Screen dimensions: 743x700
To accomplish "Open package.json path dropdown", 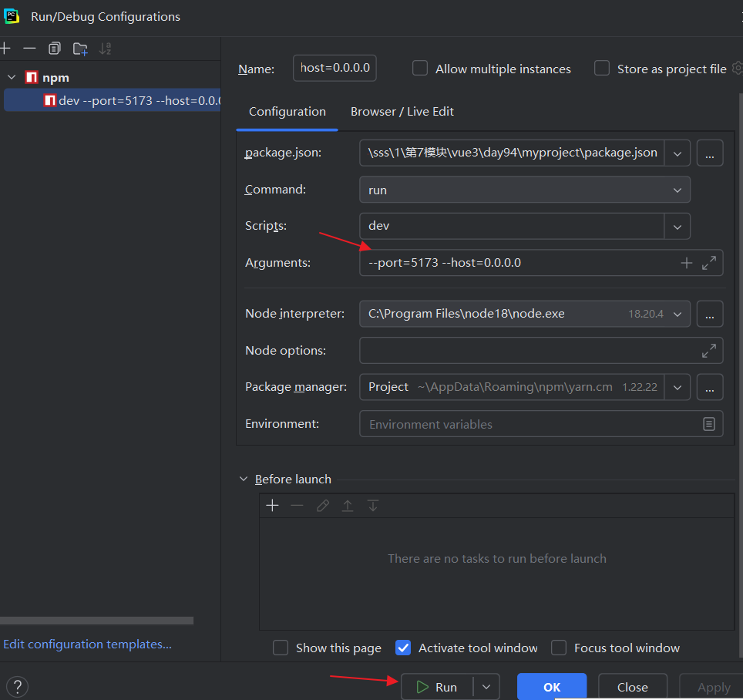I will (677, 153).
